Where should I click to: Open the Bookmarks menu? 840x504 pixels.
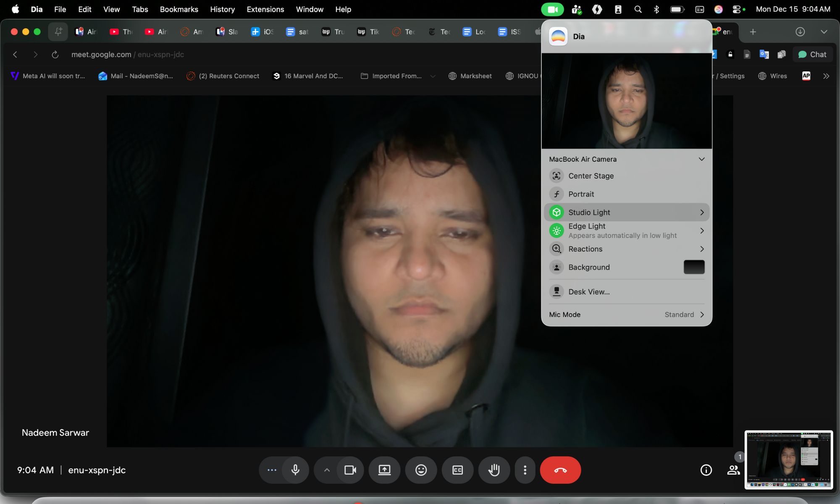coord(179,9)
